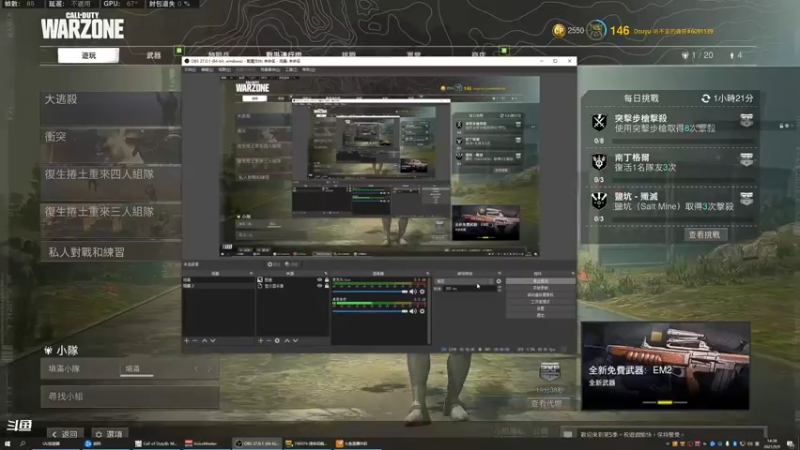Open the first OBS menu bar item (File)
Viewport: 800px width, 450px height.
(190, 69)
